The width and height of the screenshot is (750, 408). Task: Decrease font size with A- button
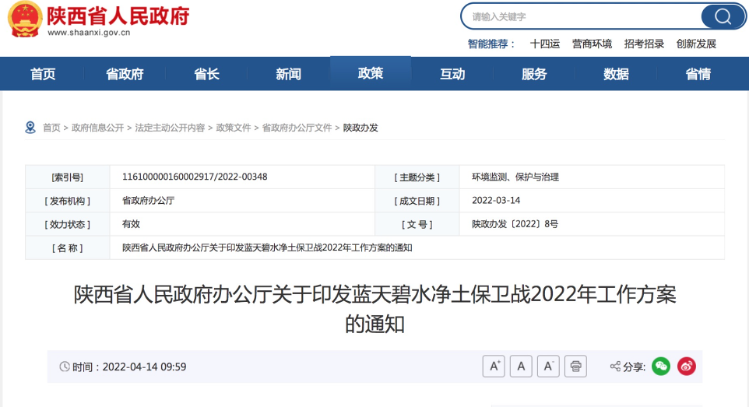(548, 366)
